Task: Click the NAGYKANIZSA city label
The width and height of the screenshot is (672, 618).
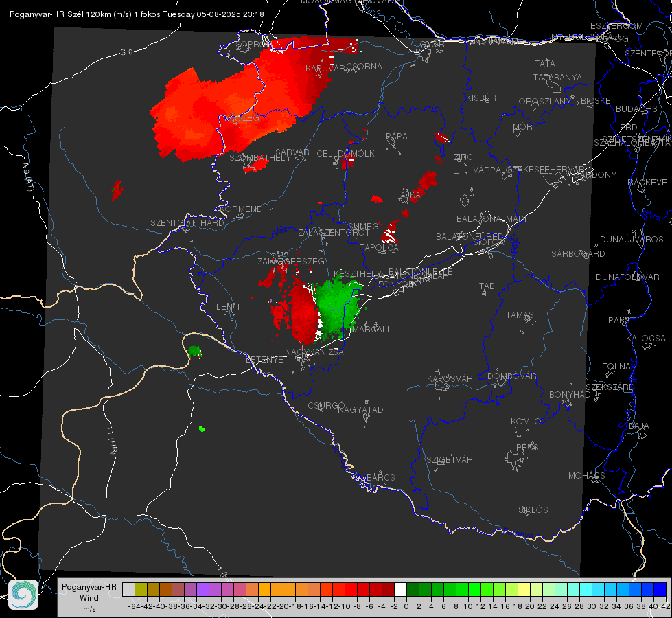Action: [314, 352]
